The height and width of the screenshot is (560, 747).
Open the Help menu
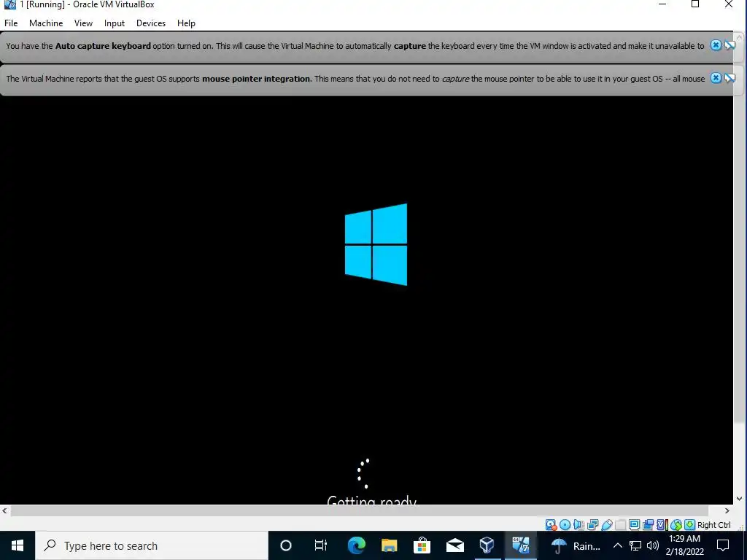(186, 23)
